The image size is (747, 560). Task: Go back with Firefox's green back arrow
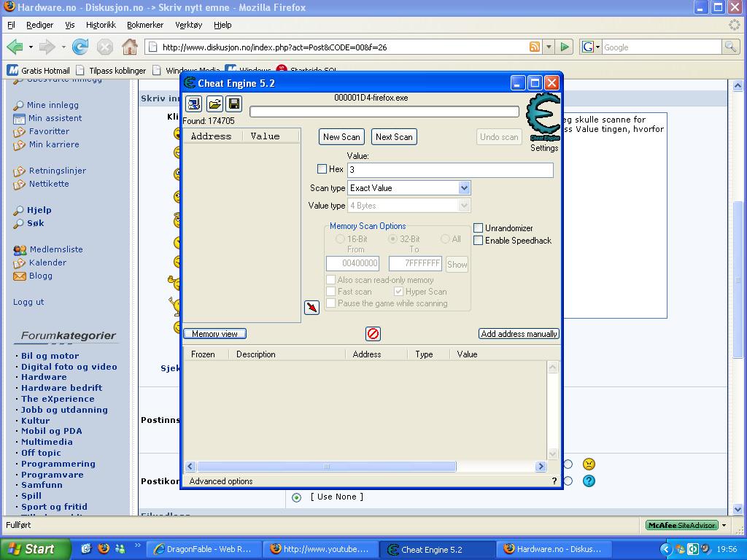15,47
